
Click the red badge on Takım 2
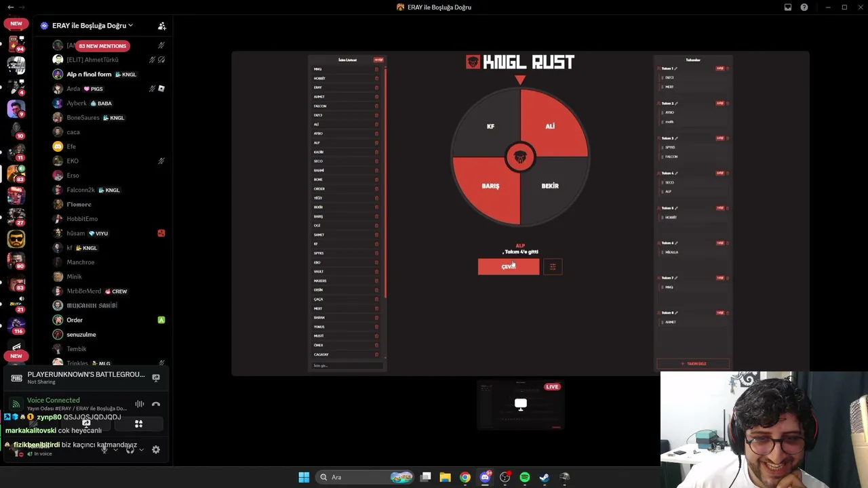click(x=719, y=103)
